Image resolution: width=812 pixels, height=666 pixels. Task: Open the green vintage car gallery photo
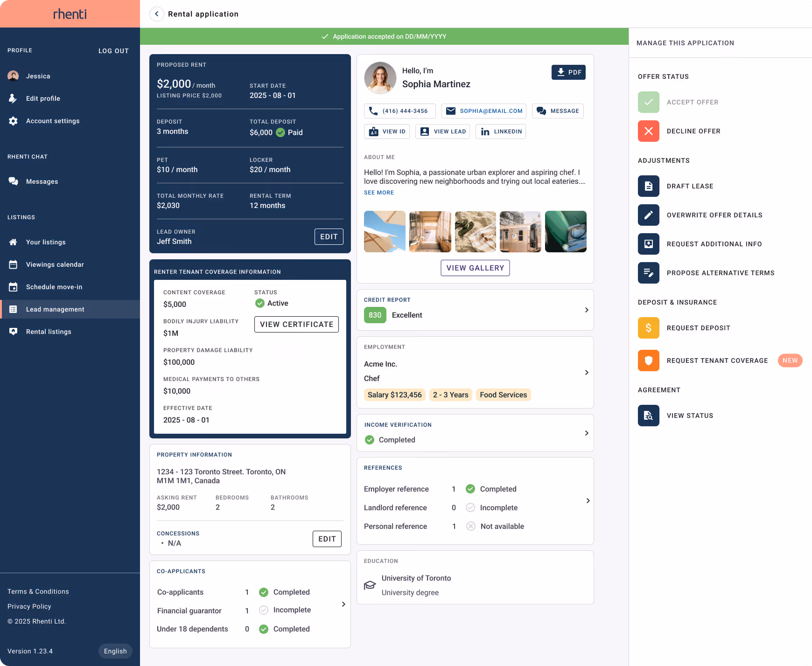click(x=566, y=231)
